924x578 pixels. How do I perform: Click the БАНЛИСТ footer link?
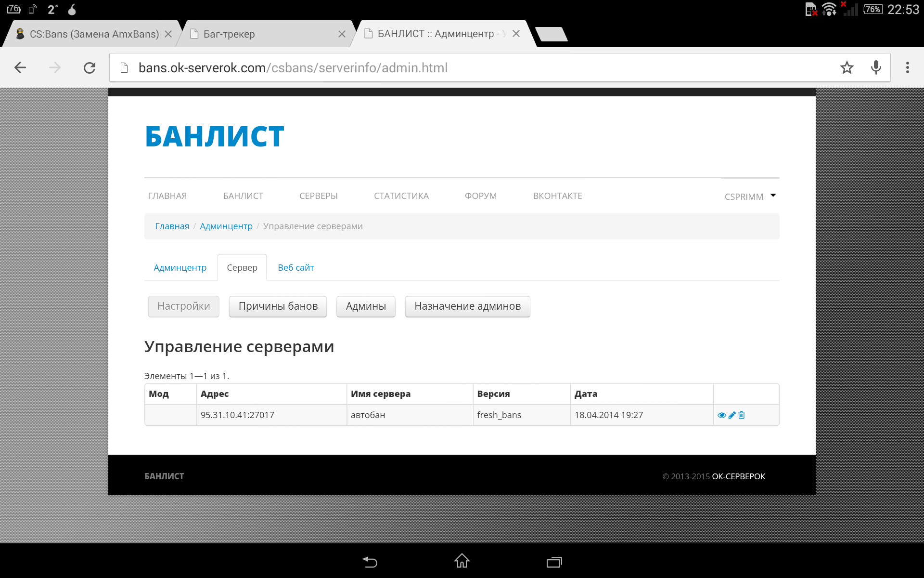point(164,476)
